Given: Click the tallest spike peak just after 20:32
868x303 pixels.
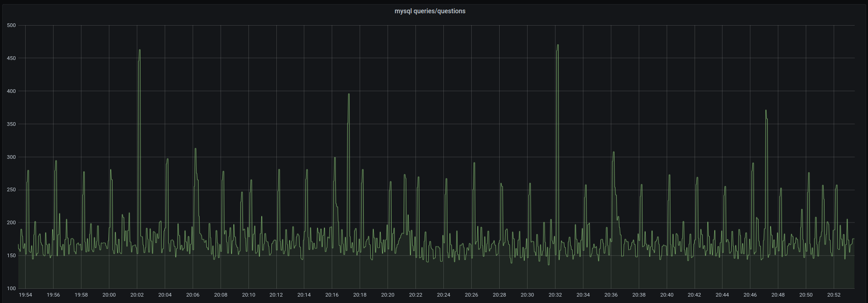Looking at the screenshot, I should [558, 45].
